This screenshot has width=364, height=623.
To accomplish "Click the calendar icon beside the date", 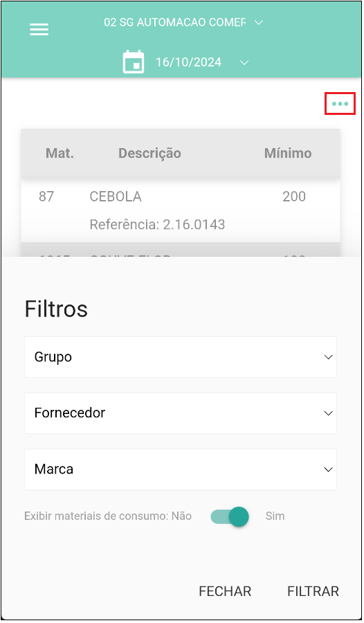I will click(x=134, y=62).
